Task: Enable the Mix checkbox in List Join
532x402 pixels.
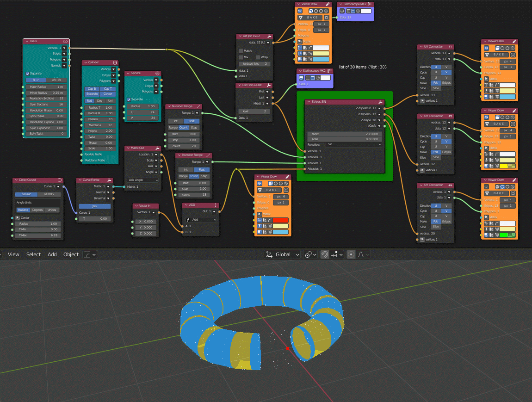Action: (241, 57)
